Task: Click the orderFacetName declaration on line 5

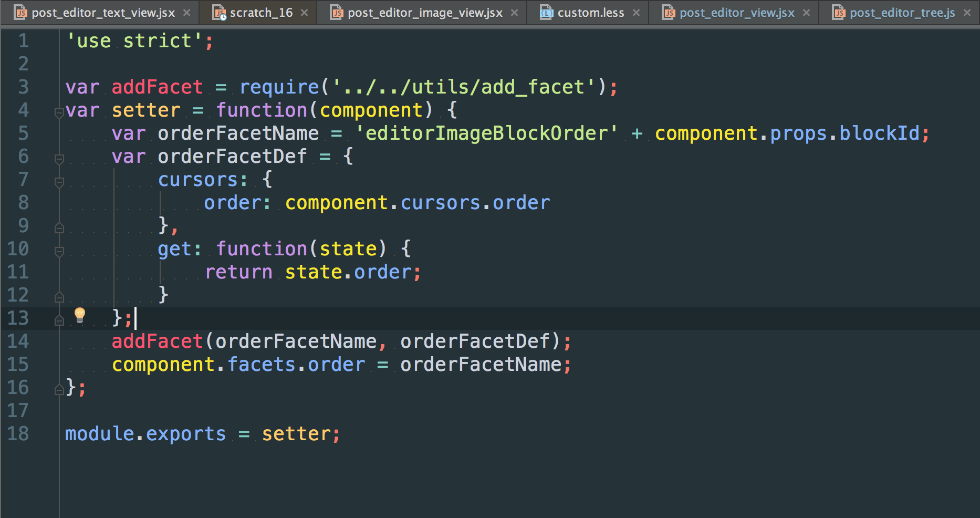Action: pos(238,133)
